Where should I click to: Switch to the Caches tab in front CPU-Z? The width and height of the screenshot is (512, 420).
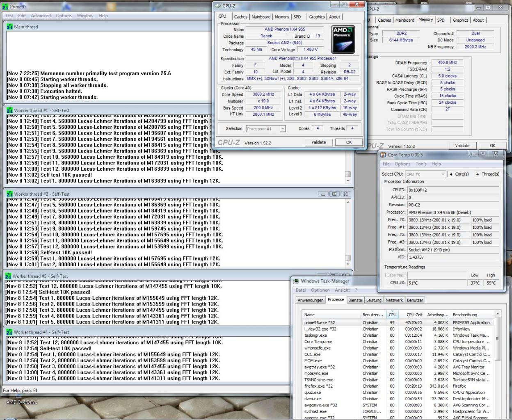(241, 17)
